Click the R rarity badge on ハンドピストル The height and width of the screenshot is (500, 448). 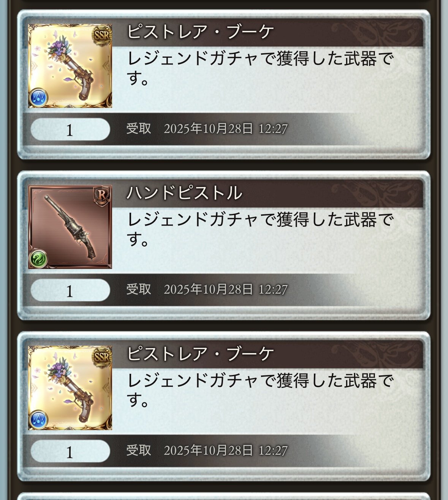coord(102,195)
